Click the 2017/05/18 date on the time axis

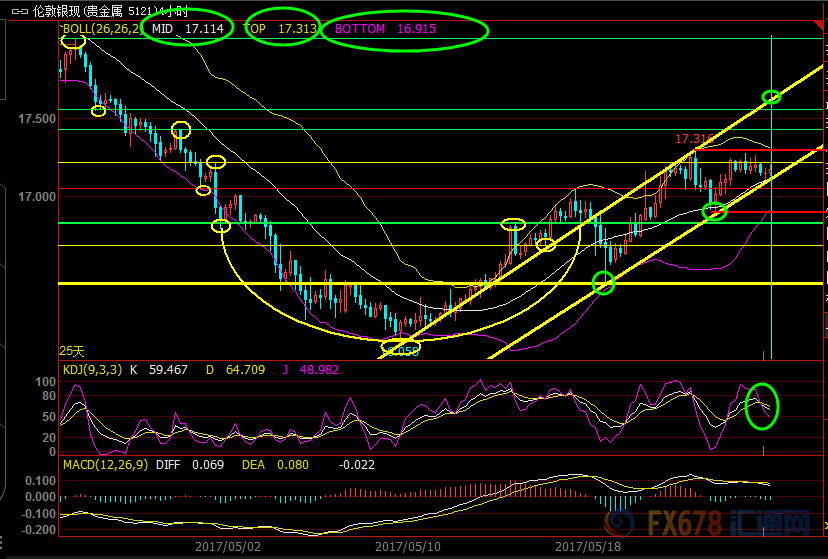587,547
